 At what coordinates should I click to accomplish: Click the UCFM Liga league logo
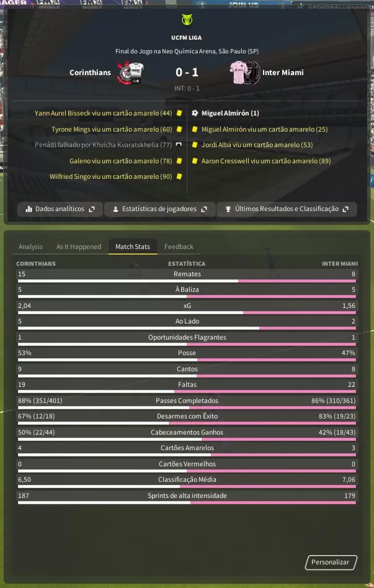[x=187, y=19]
